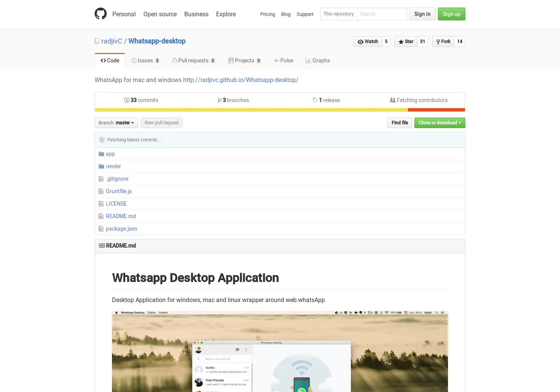Click the file icon next to package.json
The image size is (560, 392).
(101, 229)
